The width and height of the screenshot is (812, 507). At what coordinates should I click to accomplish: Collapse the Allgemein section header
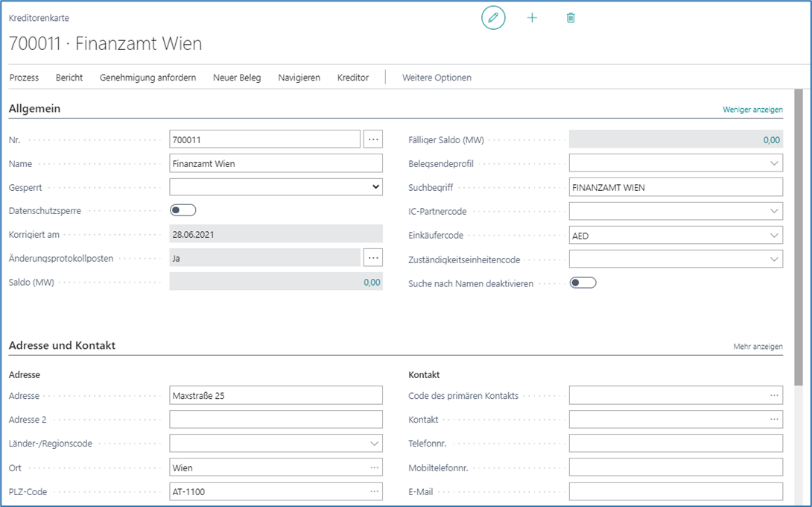pyautogui.click(x=35, y=108)
